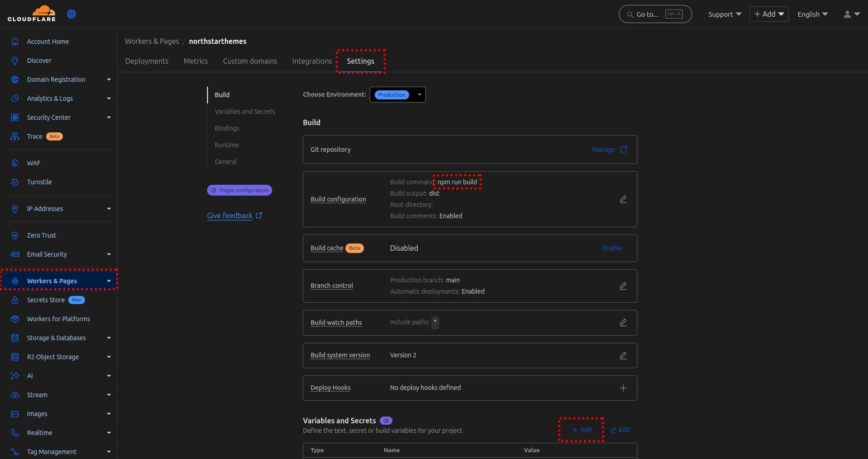Open the English language dropdown
This screenshot has height=459, width=868.
click(x=812, y=14)
